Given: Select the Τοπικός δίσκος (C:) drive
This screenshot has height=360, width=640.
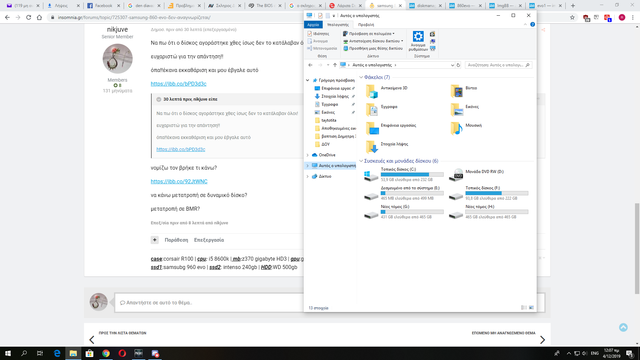Looking at the screenshot, I should [x=403, y=174].
